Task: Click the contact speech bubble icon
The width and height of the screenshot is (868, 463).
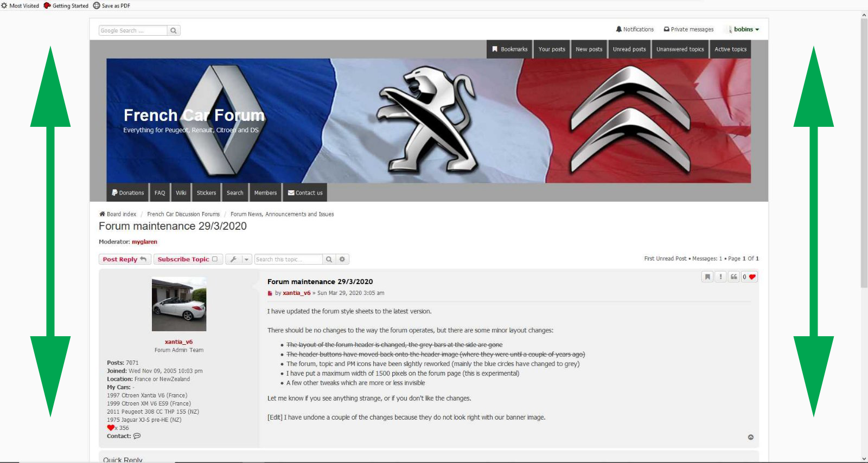Action: point(137,436)
